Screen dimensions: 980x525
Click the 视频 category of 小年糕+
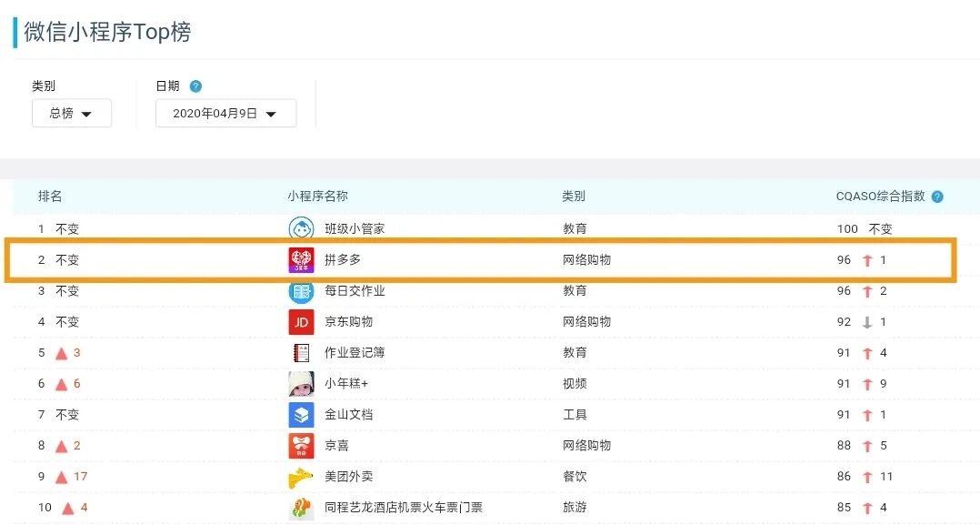click(x=575, y=384)
